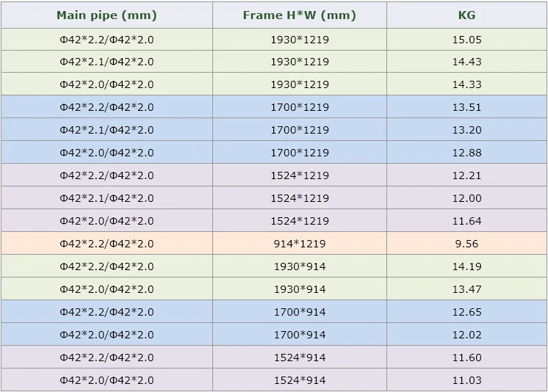Select the 12.21 weight value
This screenshot has width=548, height=392.
pyautogui.click(x=466, y=175)
